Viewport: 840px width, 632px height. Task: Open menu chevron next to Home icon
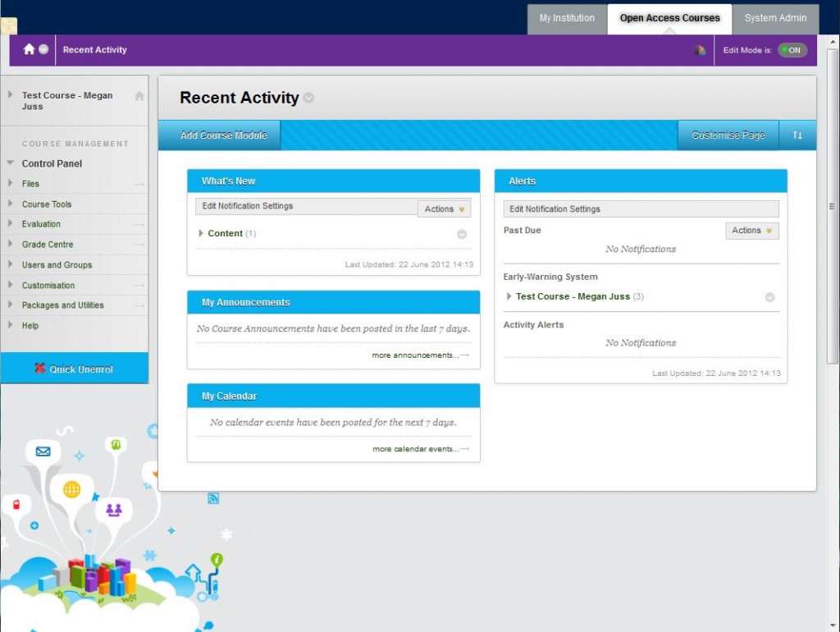coord(44,49)
